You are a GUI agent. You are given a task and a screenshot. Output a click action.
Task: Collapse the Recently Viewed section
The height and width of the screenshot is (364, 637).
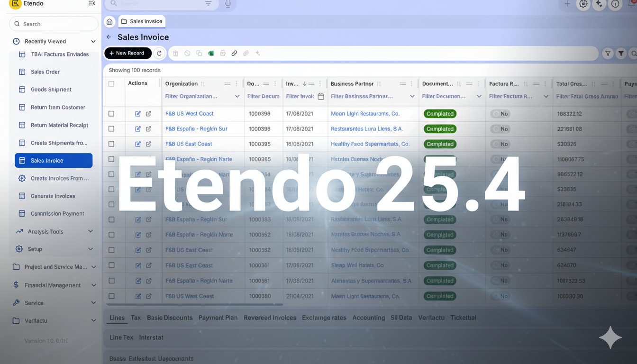93,42
